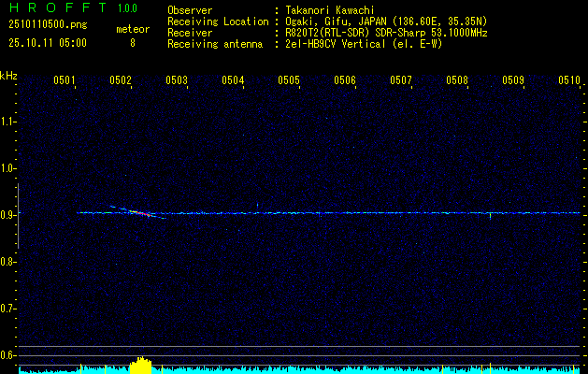This screenshot has height=374, width=588.
Task: Click the 0501 time marker
Action: click(65, 80)
